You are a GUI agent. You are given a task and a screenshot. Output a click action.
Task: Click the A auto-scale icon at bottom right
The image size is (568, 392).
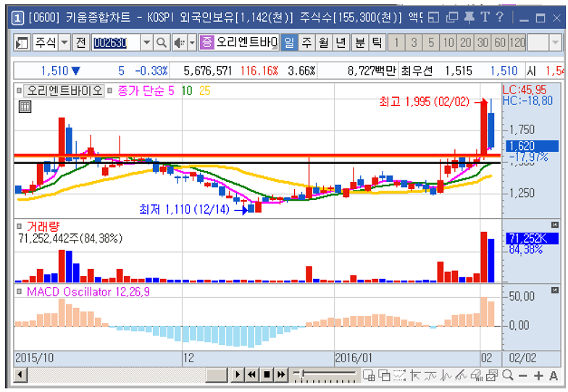[x=554, y=375]
